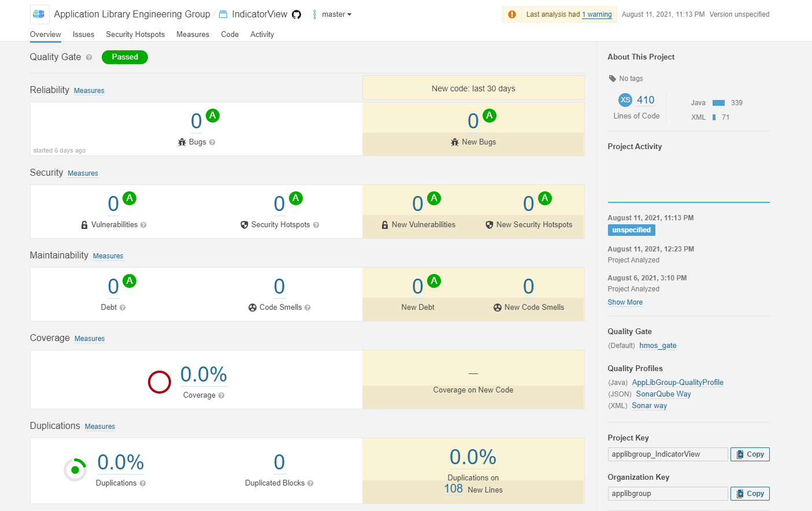Click the red coverage donut indicator
Image resolution: width=812 pixels, height=511 pixels.
pos(160,382)
